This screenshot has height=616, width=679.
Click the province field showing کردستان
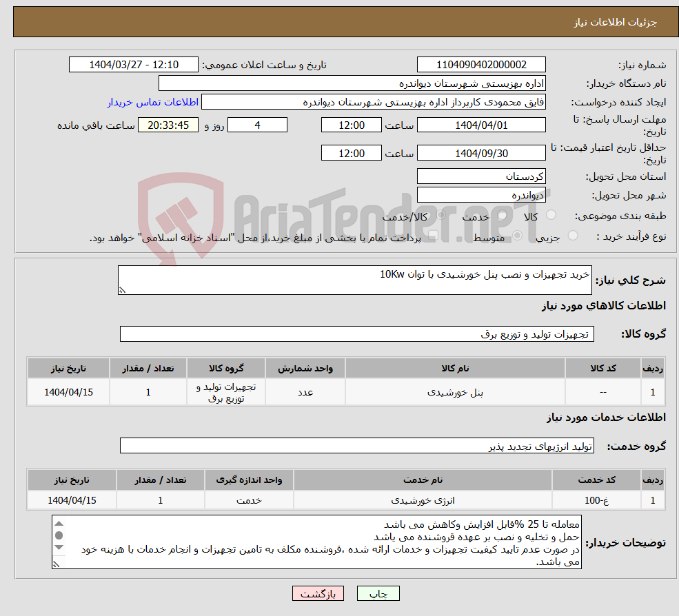(481, 176)
